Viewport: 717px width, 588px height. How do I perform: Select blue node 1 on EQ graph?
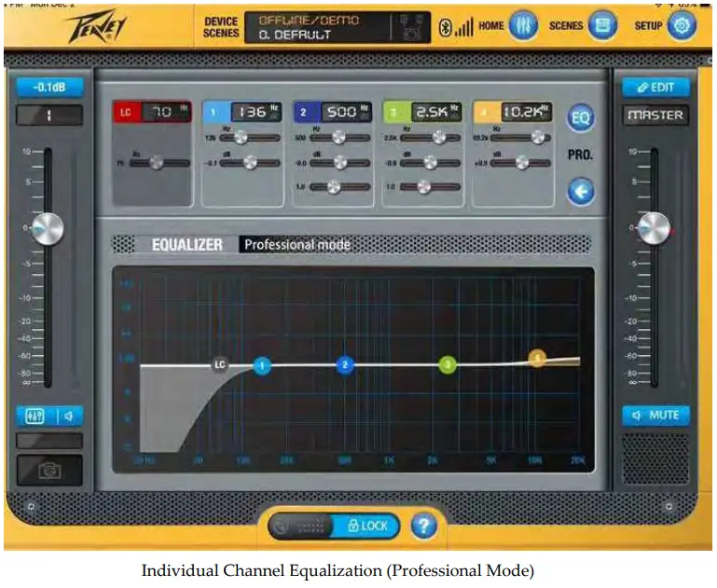tap(262, 365)
